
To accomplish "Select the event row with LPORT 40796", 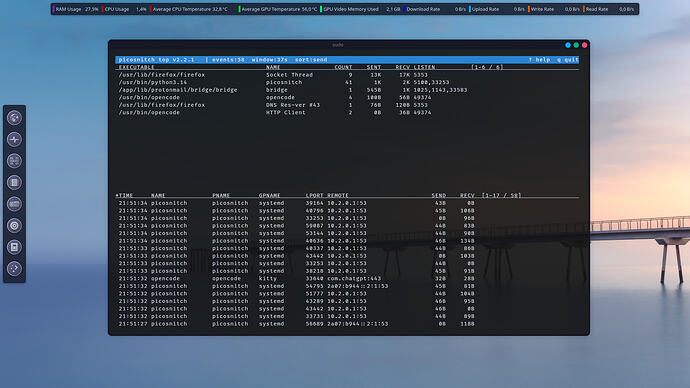I will coord(348,211).
